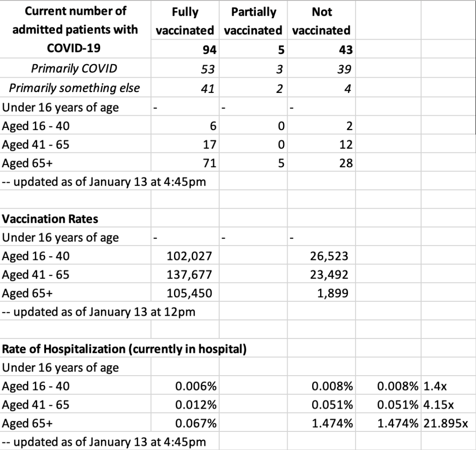
Task: Click the cell containing 137,677
Action: click(189, 275)
